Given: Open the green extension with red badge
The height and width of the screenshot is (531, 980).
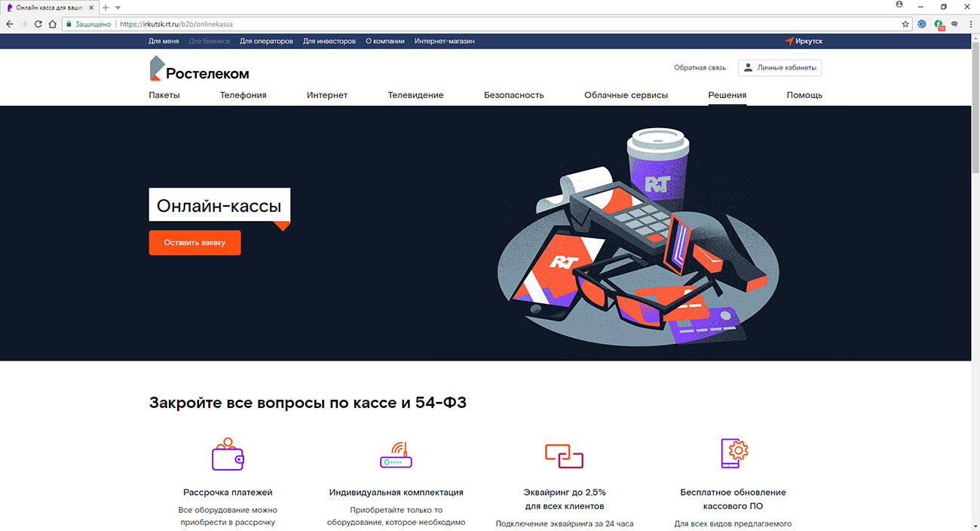Looking at the screenshot, I should [x=939, y=24].
